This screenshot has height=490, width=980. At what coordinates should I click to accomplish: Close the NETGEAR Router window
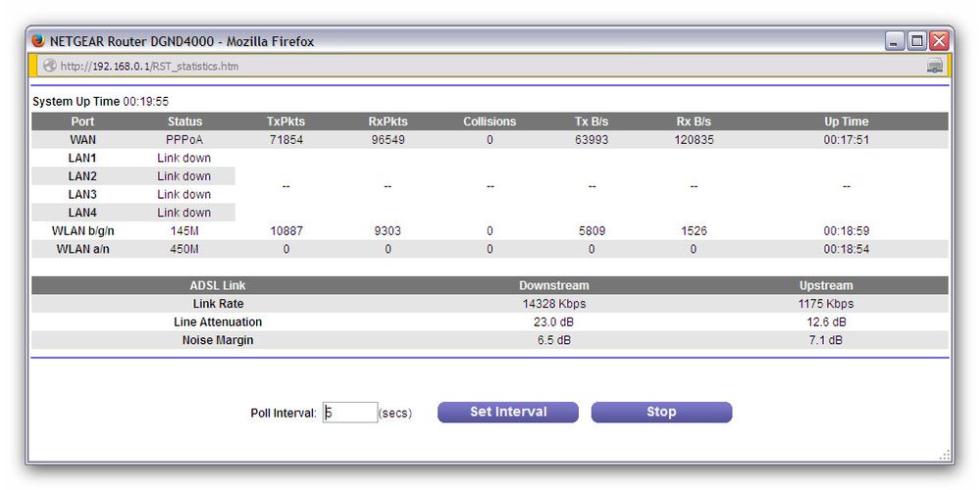click(x=938, y=42)
